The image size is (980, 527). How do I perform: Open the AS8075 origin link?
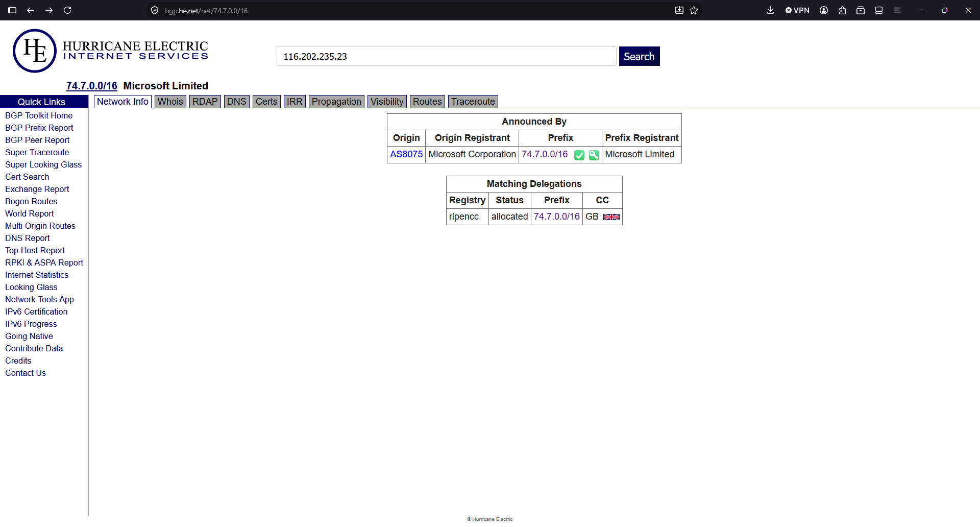[x=406, y=154]
